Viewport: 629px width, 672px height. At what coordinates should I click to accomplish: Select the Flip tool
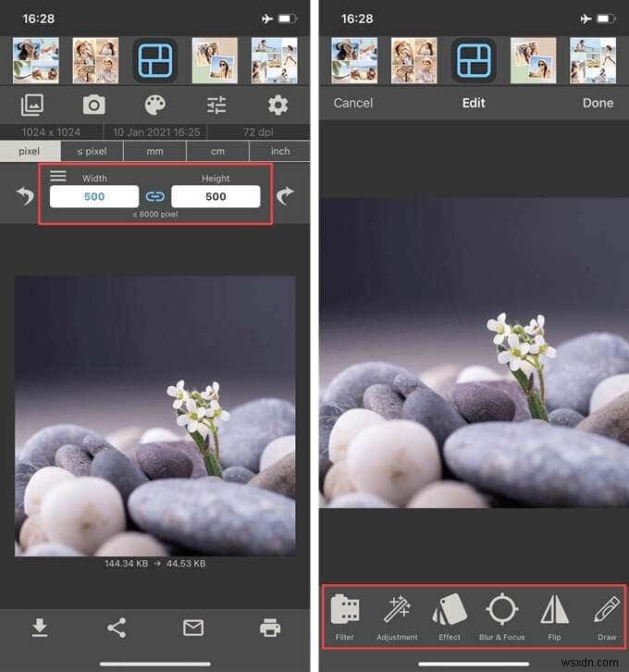[554, 617]
